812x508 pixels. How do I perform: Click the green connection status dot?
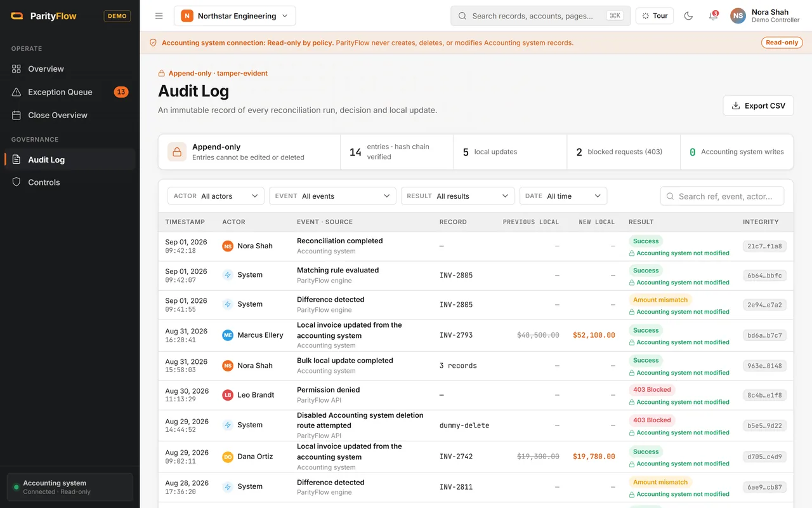(x=16, y=487)
